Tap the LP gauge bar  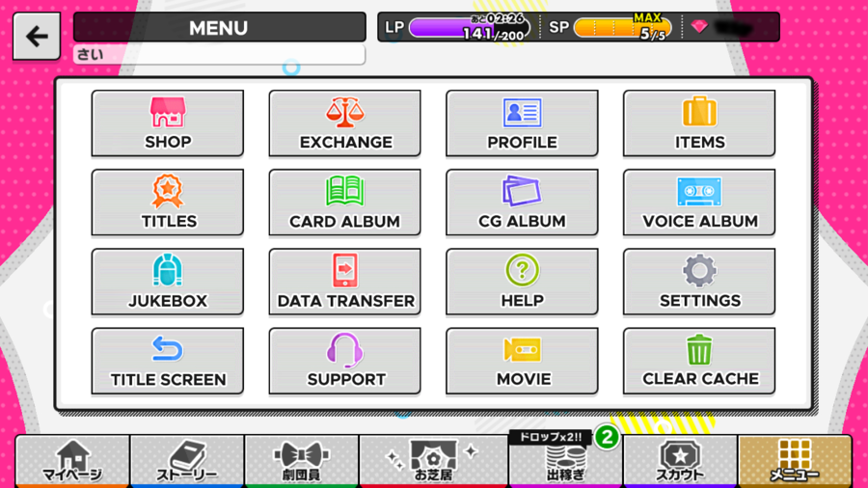(470, 28)
